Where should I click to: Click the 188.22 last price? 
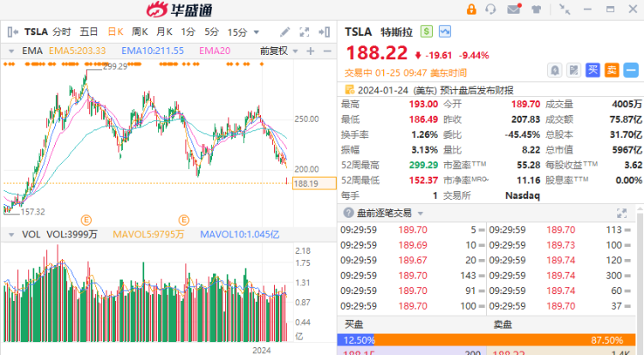(x=377, y=53)
